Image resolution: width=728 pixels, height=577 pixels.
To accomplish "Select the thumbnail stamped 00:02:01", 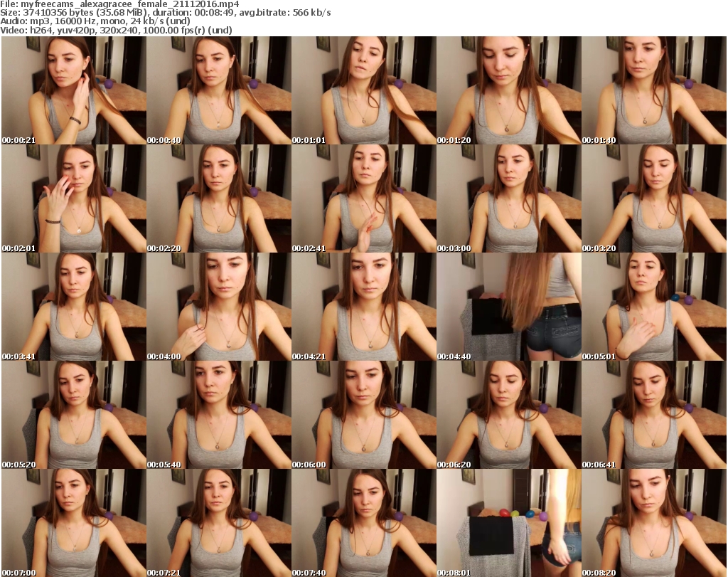I will (x=74, y=198).
